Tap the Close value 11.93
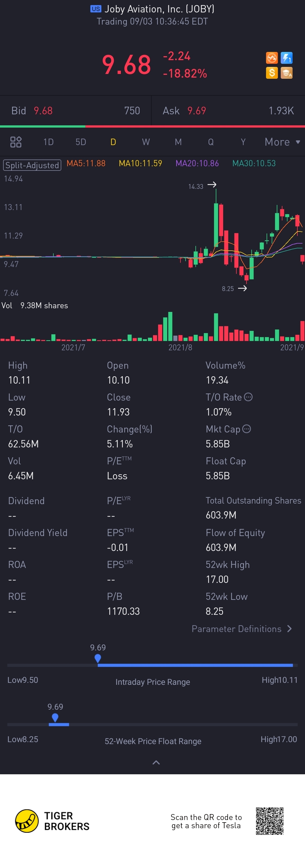 (118, 412)
